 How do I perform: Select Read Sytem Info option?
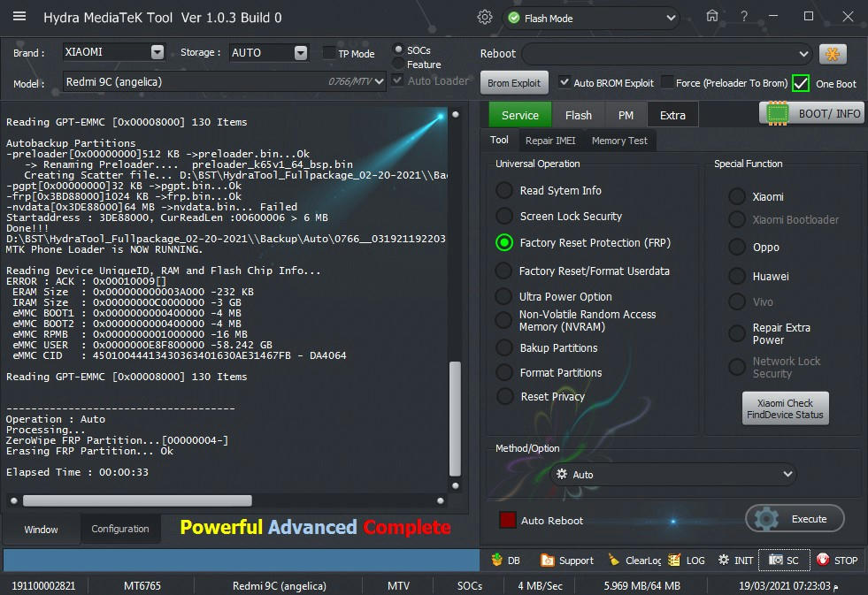point(503,190)
